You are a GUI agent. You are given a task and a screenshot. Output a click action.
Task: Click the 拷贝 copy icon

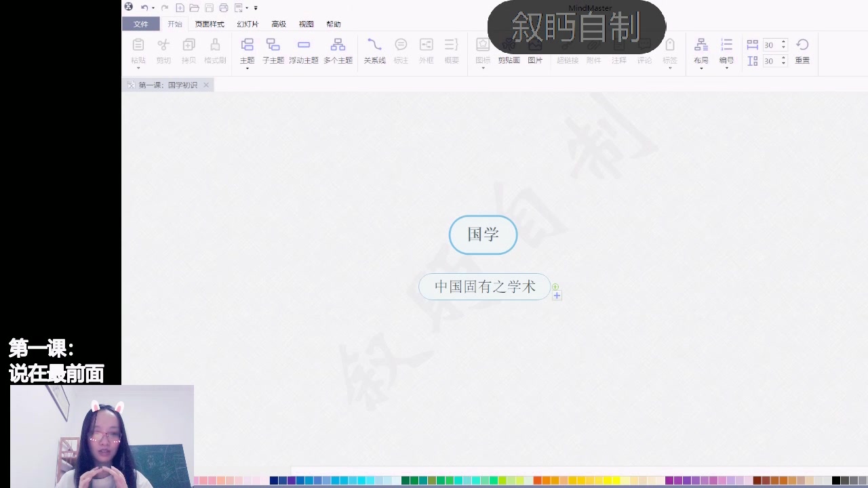pyautogui.click(x=189, y=45)
